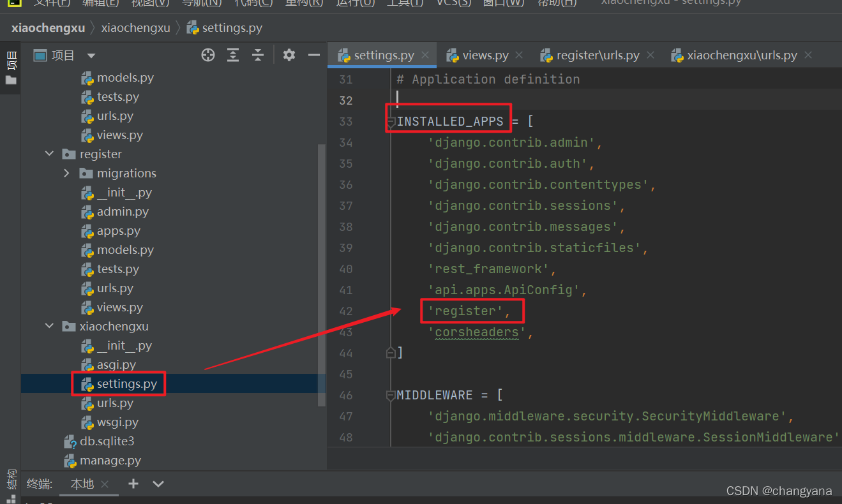Click the 'api.apps.ApiConfig' string in code
This screenshot has height=504, width=842.
504,290
